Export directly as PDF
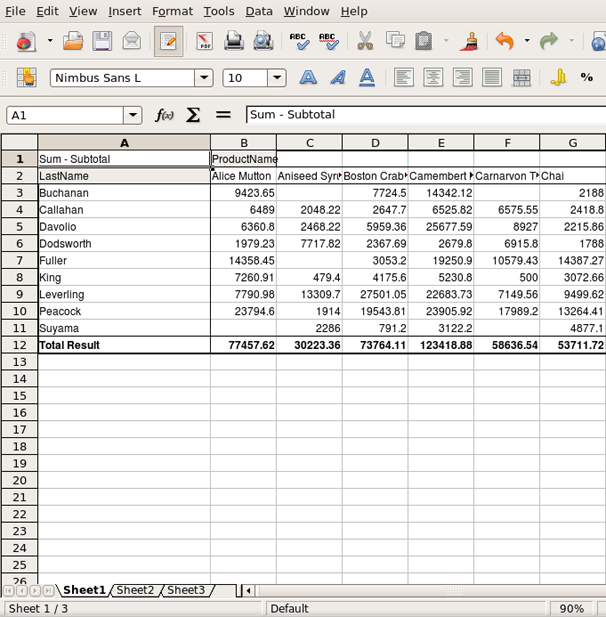Image resolution: width=606 pixels, height=617 pixels. coord(204,41)
